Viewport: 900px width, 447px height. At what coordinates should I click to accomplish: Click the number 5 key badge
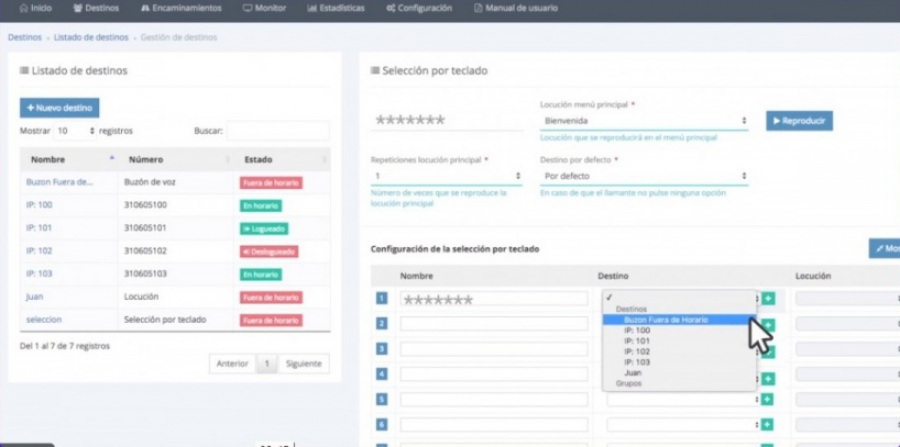tap(382, 399)
